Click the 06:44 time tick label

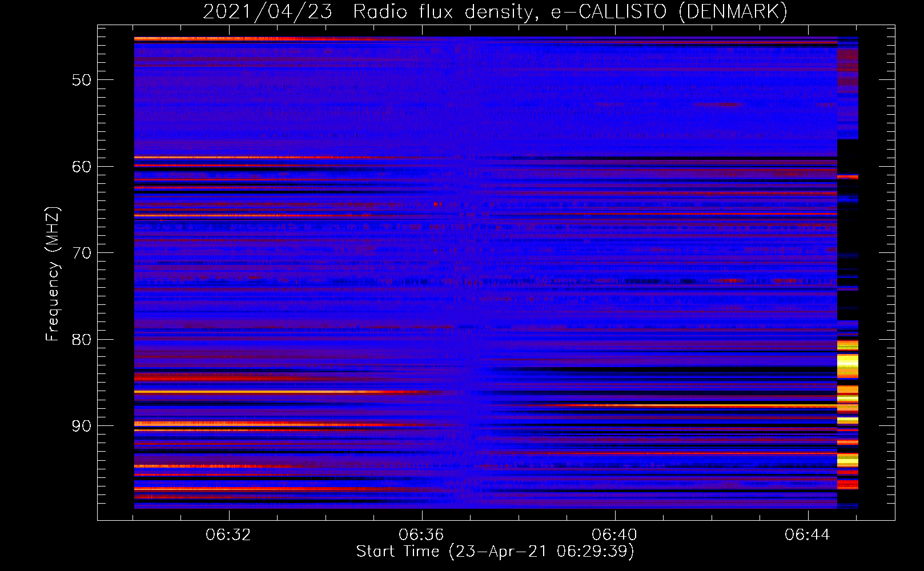click(808, 535)
